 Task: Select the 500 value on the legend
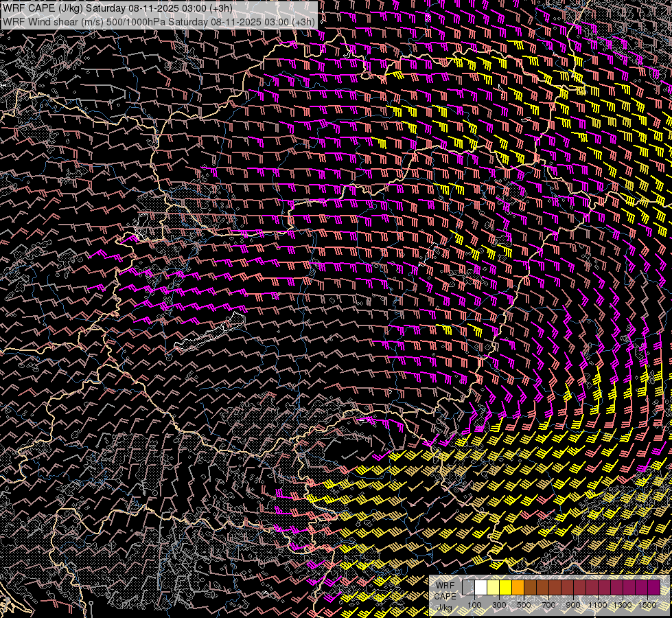point(524,605)
